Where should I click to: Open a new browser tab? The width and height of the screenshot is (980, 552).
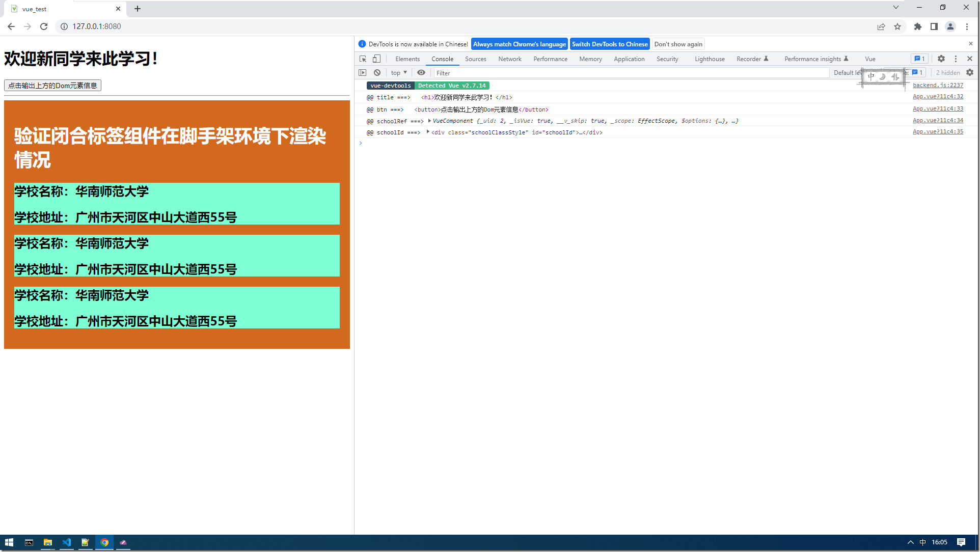(138, 9)
